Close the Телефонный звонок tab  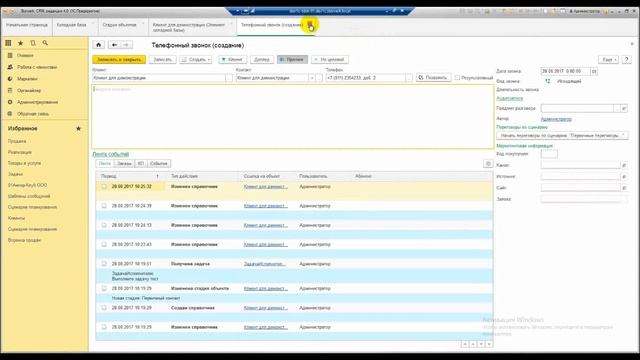click(310, 25)
